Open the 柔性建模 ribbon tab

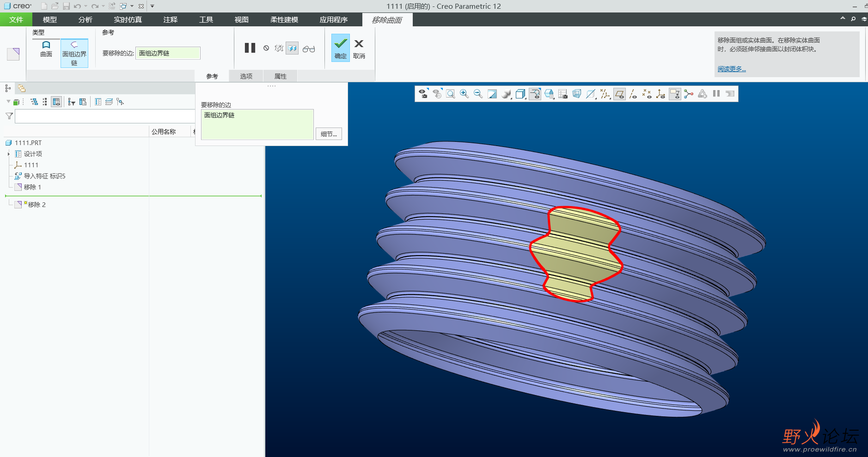click(x=284, y=19)
